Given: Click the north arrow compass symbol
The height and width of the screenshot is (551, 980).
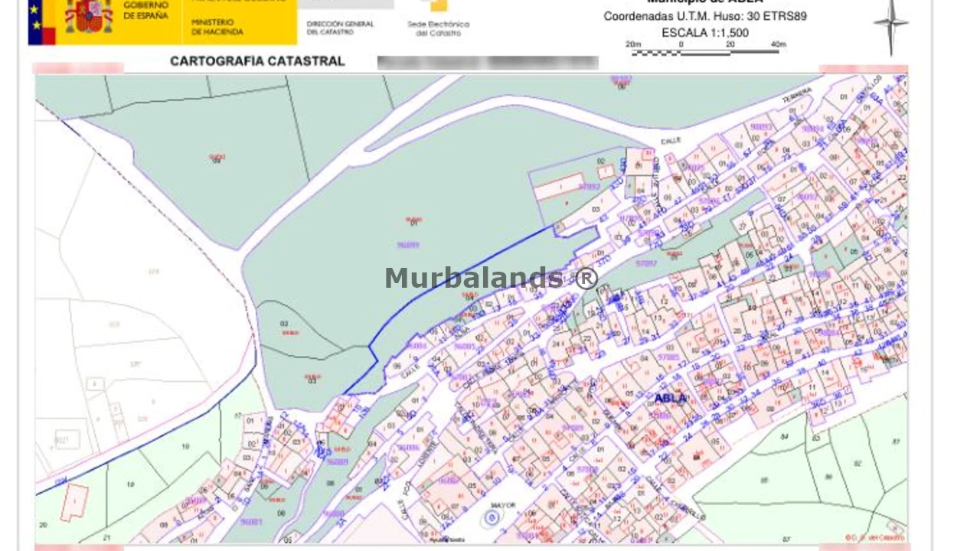Looking at the screenshot, I should click(x=890, y=25).
